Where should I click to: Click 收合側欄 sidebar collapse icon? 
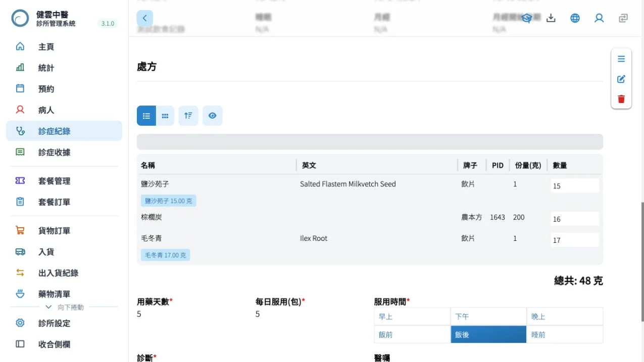(x=20, y=344)
